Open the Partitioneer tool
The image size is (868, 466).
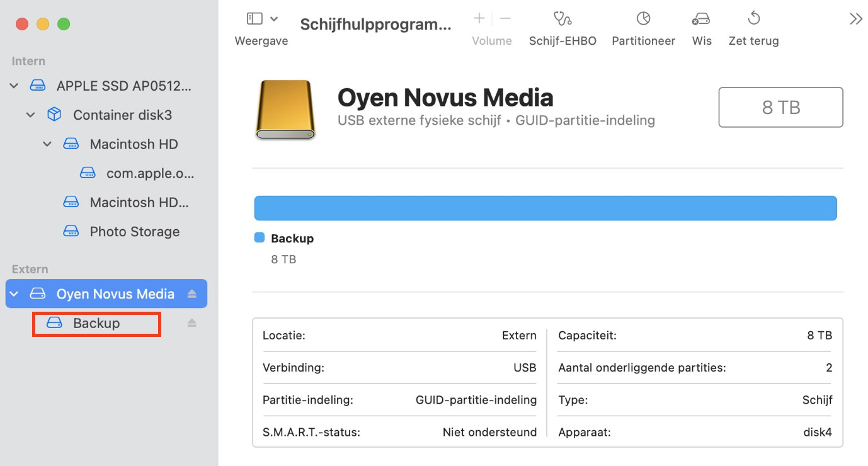(x=643, y=26)
